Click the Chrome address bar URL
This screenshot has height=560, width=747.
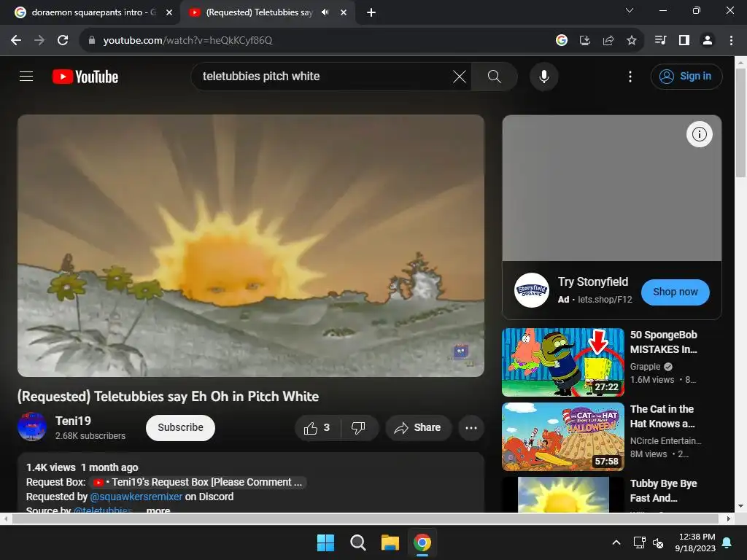click(187, 40)
